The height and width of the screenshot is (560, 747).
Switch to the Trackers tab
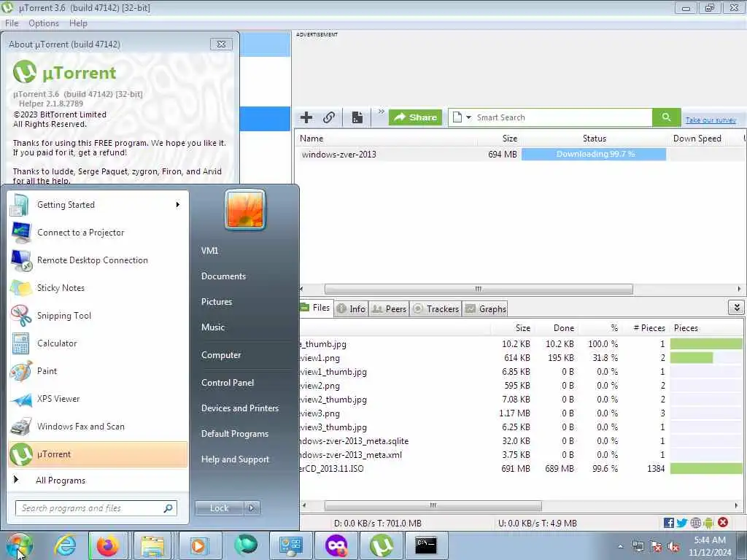(436, 309)
